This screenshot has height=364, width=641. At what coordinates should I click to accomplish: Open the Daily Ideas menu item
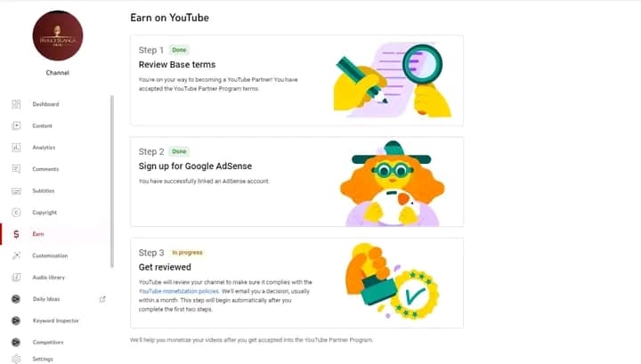pyautogui.click(x=46, y=299)
